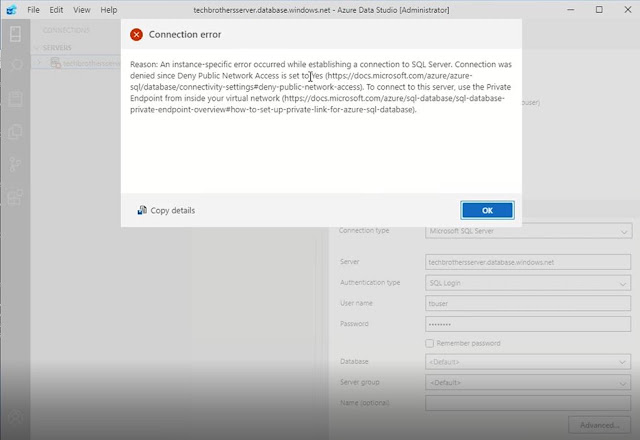Open the Explorer files icon in the activity bar
The image size is (640, 440).
pyautogui.click(x=16, y=131)
